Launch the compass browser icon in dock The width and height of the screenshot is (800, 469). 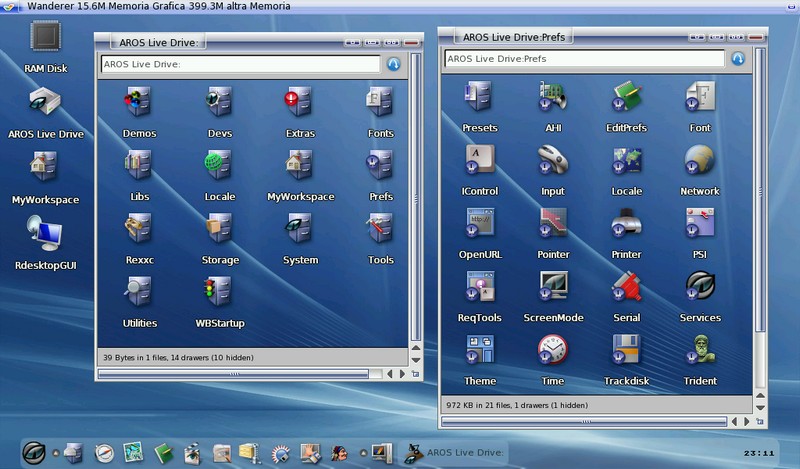104,453
